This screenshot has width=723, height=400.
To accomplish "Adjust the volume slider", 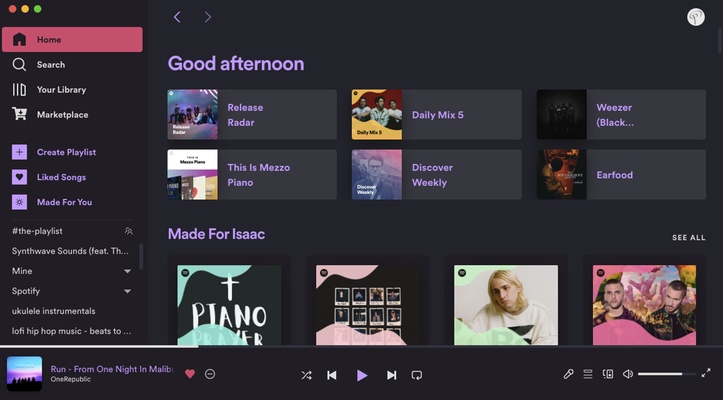I will click(x=667, y=374).
